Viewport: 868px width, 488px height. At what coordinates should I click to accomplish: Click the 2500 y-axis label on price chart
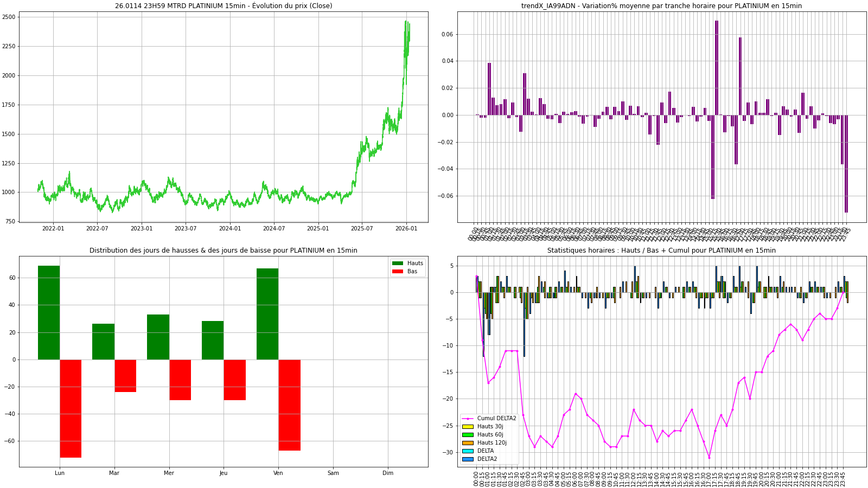tap(9, 17)
